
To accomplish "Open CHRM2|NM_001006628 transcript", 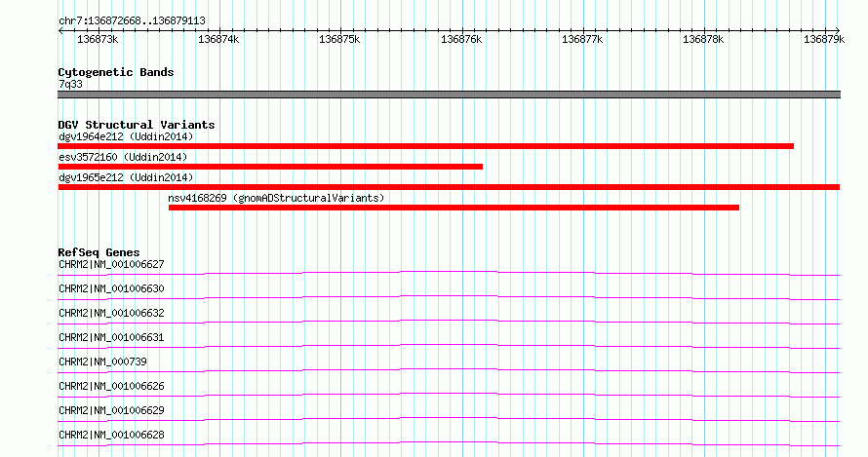I will [111, 435].
